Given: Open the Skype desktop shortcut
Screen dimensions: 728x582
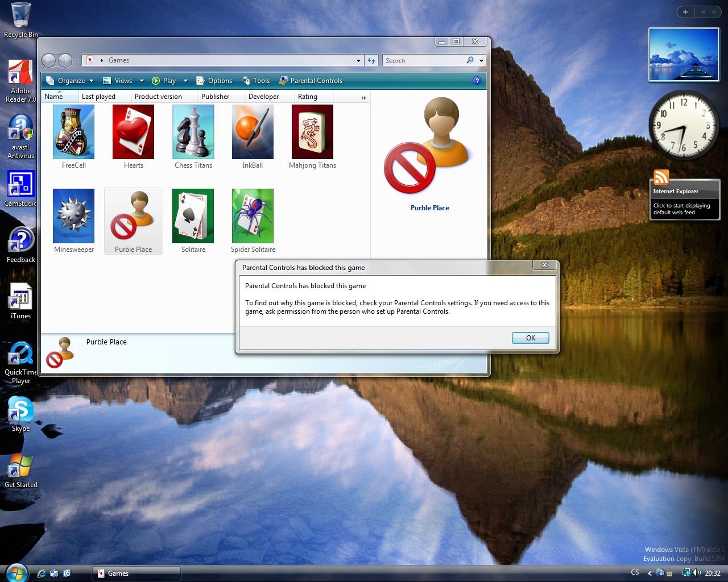Looking at the screenshot, I should coord(21,409).
